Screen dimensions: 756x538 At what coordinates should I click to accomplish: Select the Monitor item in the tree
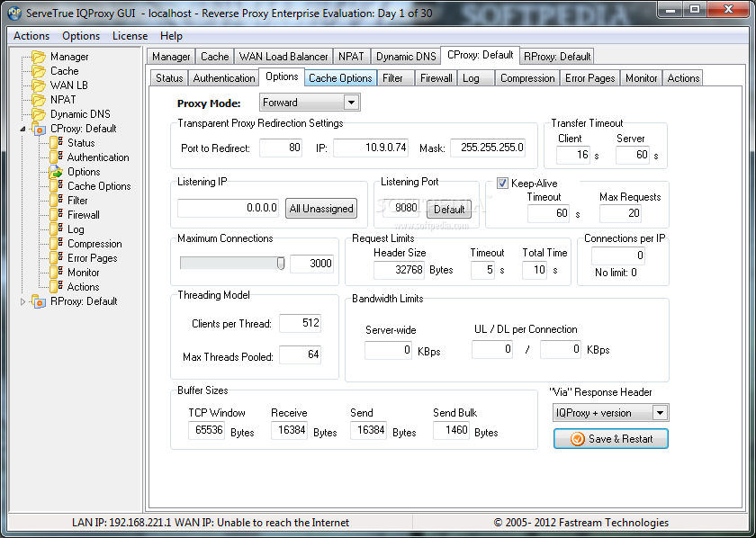coord(84,273)
